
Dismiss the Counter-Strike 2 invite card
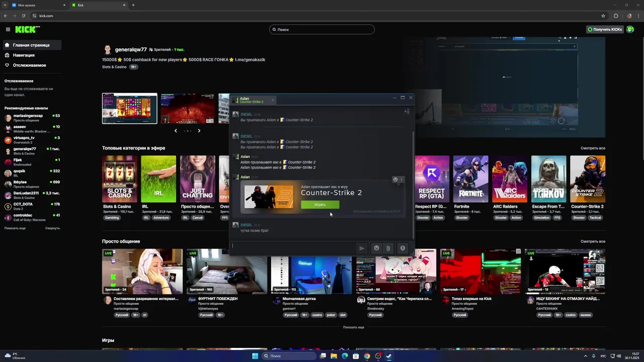[399, 185]
